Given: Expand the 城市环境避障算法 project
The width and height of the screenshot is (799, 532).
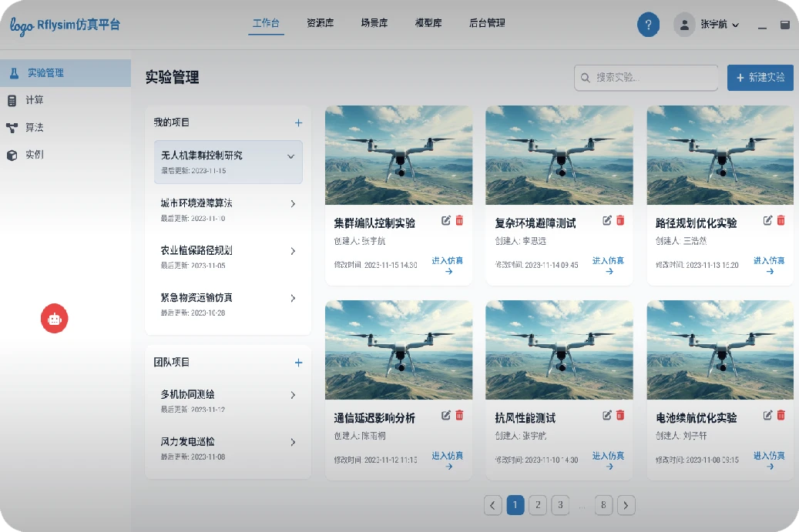Looking at the screenshot, I should tap(293, 204).
